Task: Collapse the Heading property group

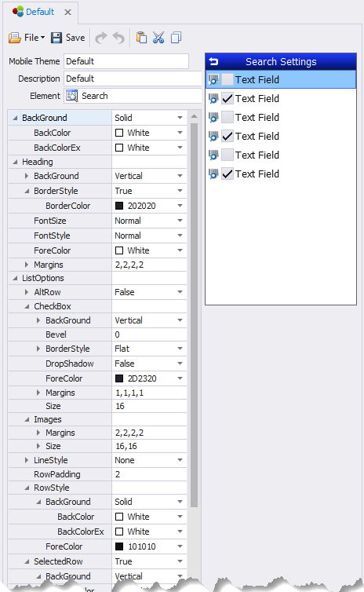Action: [15, 162]
